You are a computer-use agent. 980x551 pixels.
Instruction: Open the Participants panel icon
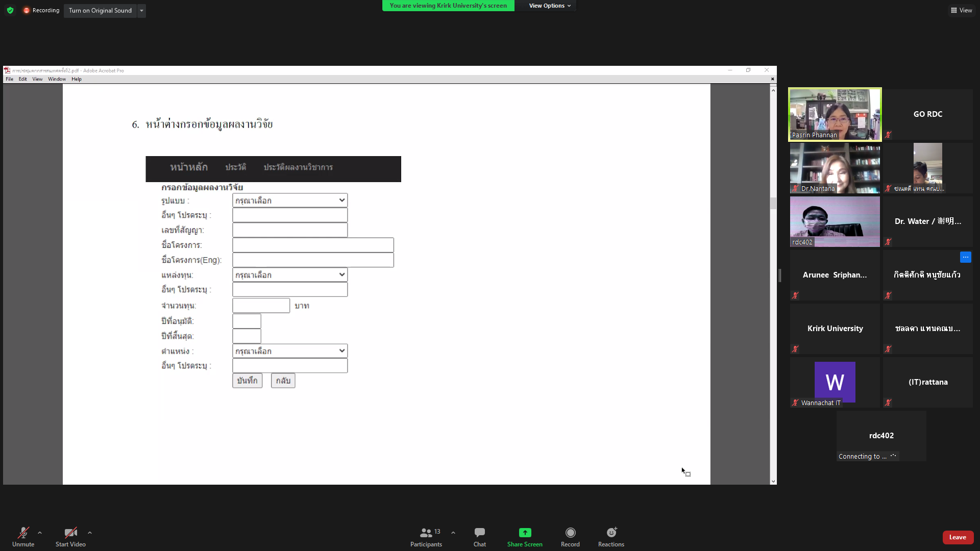[x=425, y=533]
